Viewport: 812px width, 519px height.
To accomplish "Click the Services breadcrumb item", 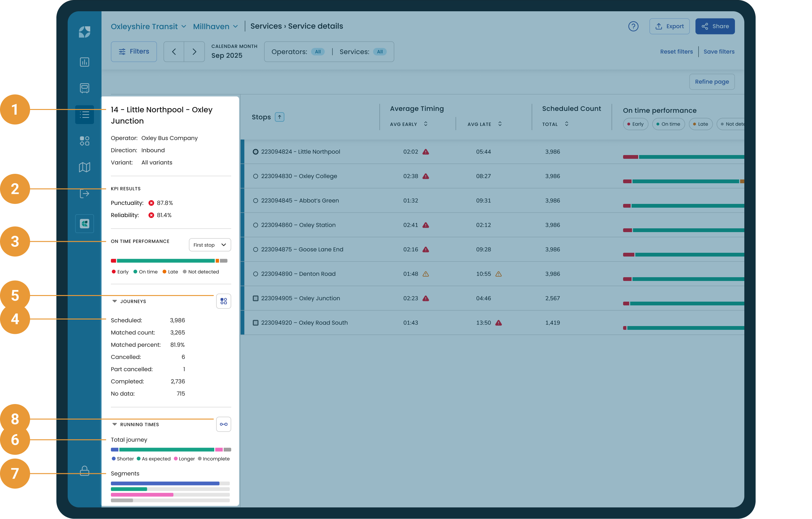I will tap(266, 26).
